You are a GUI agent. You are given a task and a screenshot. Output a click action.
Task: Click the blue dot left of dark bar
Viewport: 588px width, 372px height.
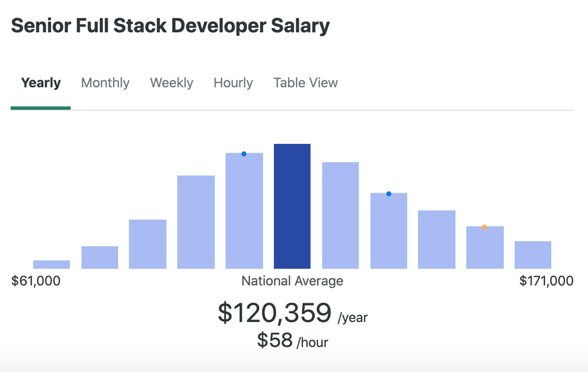click(244, 154)
